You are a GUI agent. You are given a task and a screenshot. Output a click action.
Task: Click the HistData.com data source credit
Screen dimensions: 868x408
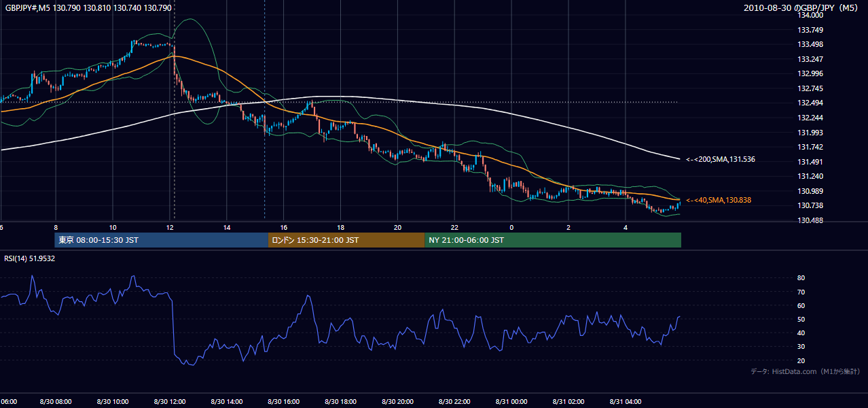click(806, 371)
